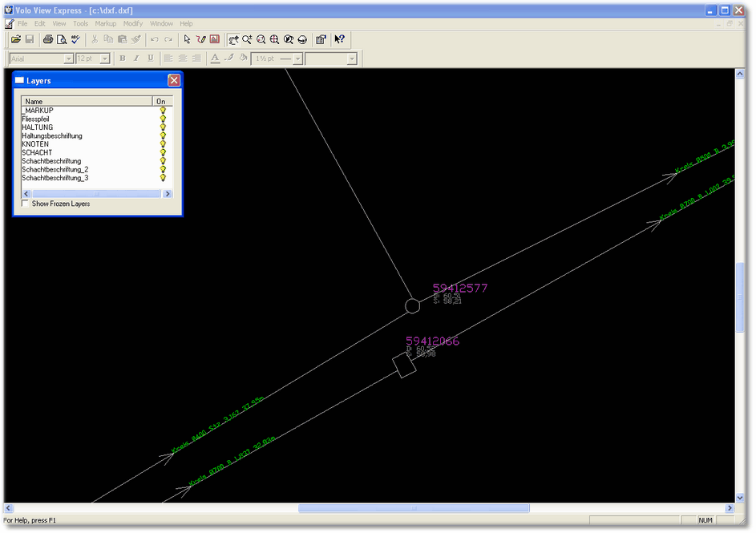Select the arrow selection tool

[x=187, y=39]
